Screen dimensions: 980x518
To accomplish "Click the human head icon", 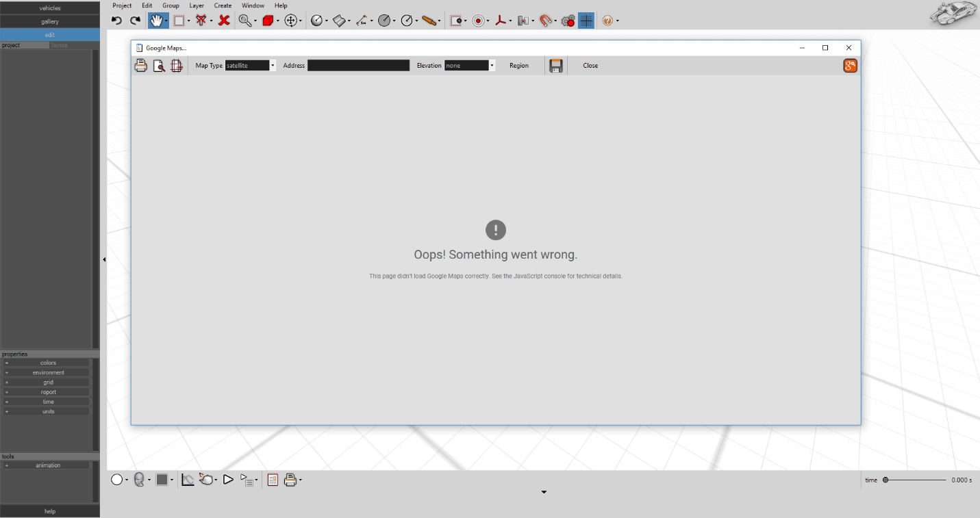I will 139,480.
